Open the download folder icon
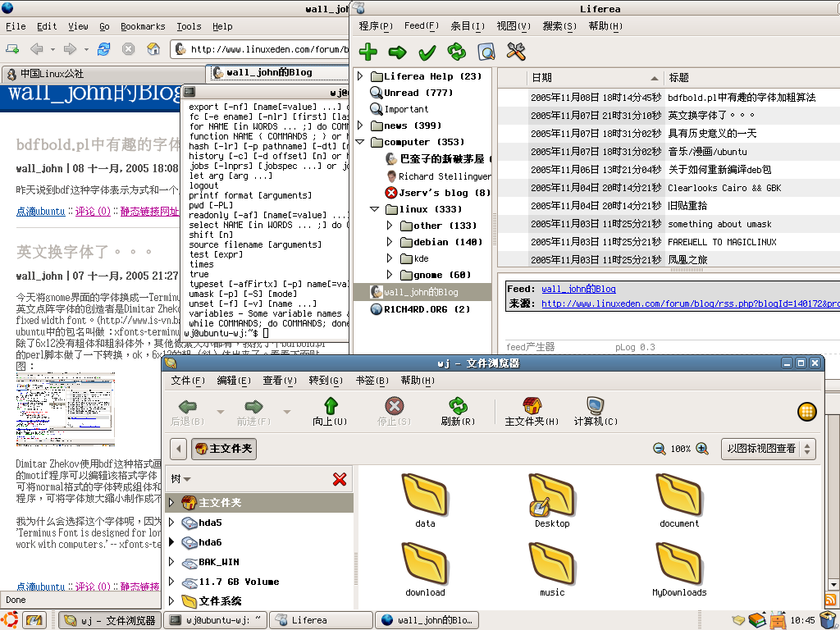This screenshot has height=630, width=840. pos(425,564)
